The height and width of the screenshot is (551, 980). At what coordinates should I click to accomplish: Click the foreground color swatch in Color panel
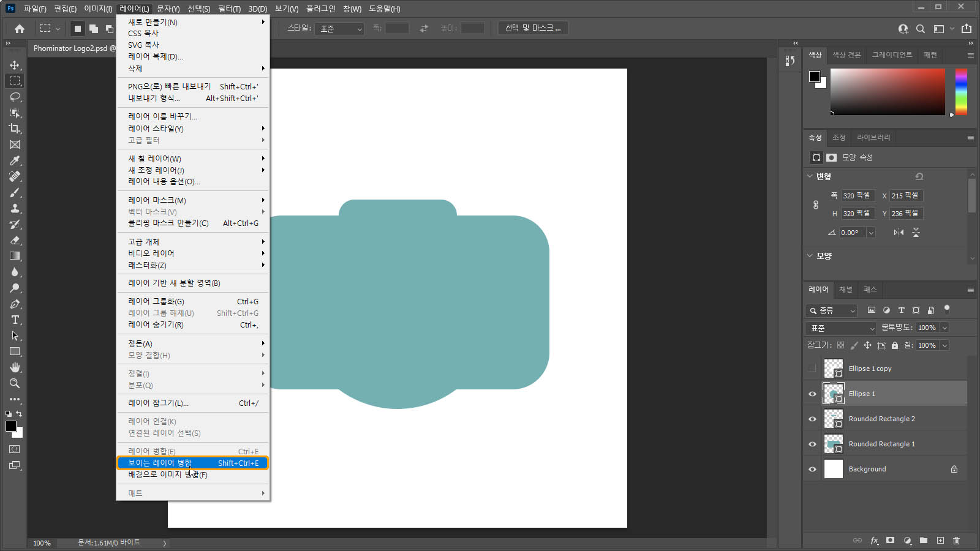click(x=815, y=77)
